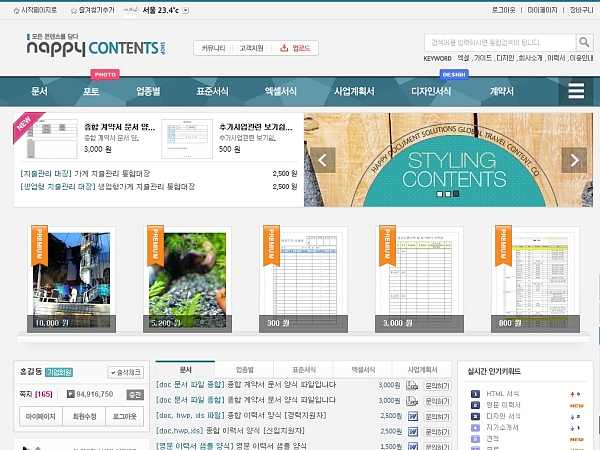The image size is (600, 450).
Task: Open the 엑셀서식 navigation menu
Action: pos(280,91)
